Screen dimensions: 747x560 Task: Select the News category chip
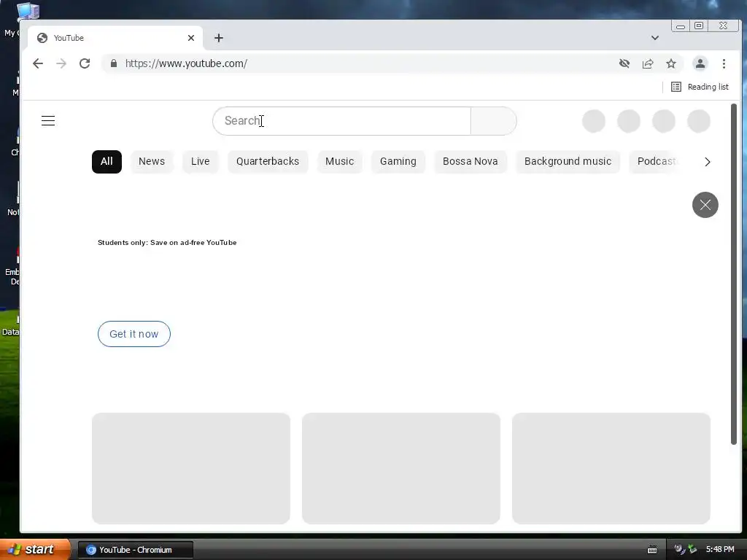(x=152, y=161)
